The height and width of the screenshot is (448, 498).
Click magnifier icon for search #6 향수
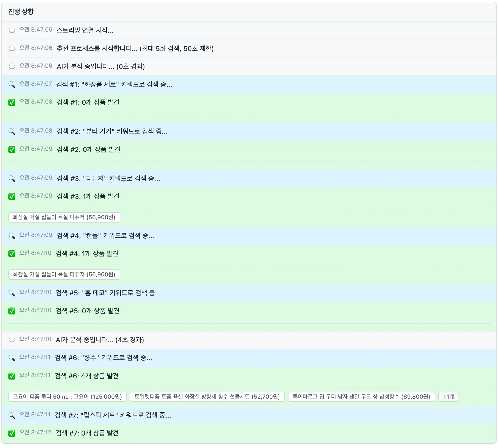[11, 358]
